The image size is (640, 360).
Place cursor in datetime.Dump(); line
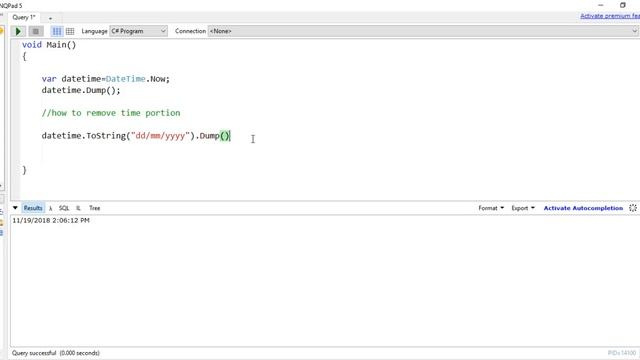pos(81,90)
